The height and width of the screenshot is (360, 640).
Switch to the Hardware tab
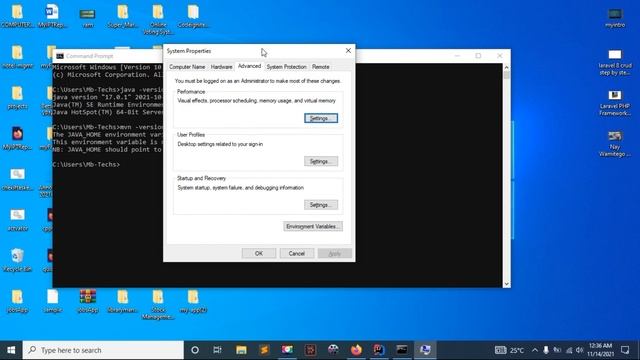click(x=222, y=67)
